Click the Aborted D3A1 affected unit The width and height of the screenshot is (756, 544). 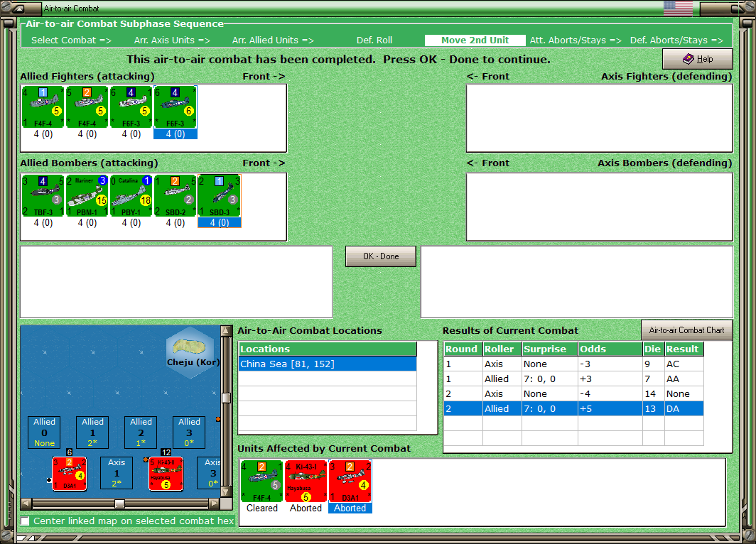(350, 481)
